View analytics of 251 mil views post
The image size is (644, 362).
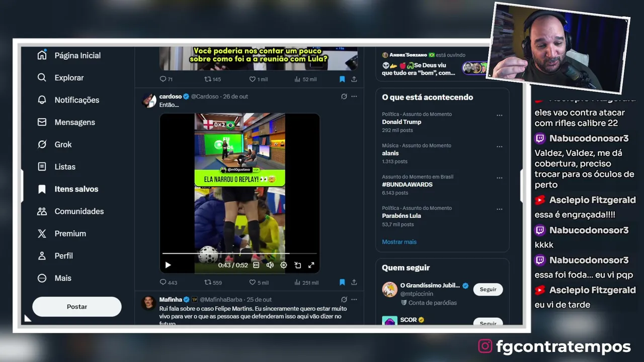point(306,283)
